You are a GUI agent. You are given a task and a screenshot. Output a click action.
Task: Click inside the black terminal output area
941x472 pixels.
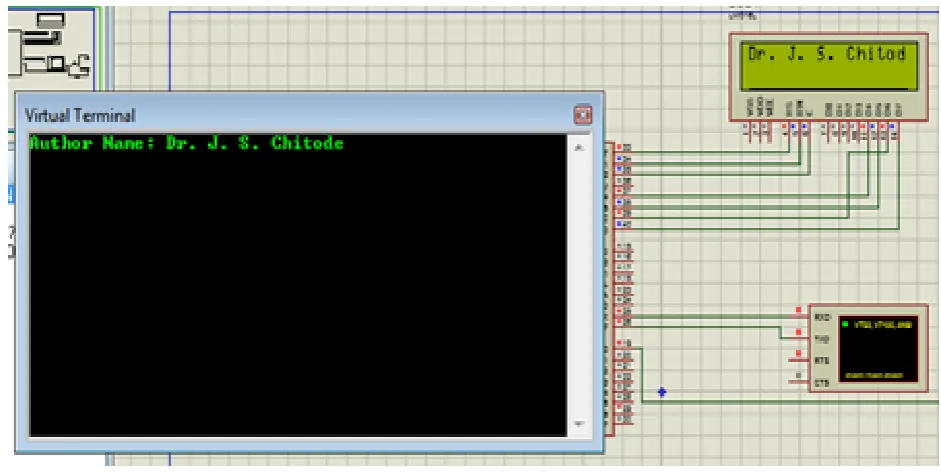[298, 285]
